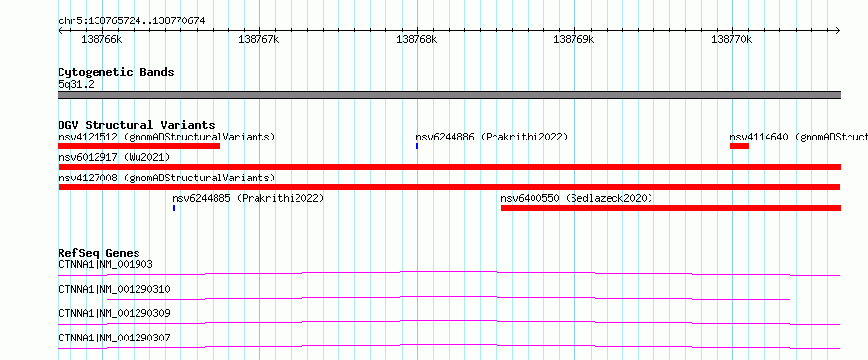Select the nsv6244885 (Prakrithi2022) label
The height and width of the screenshot is (360, 868).
[x=248, y=198]
